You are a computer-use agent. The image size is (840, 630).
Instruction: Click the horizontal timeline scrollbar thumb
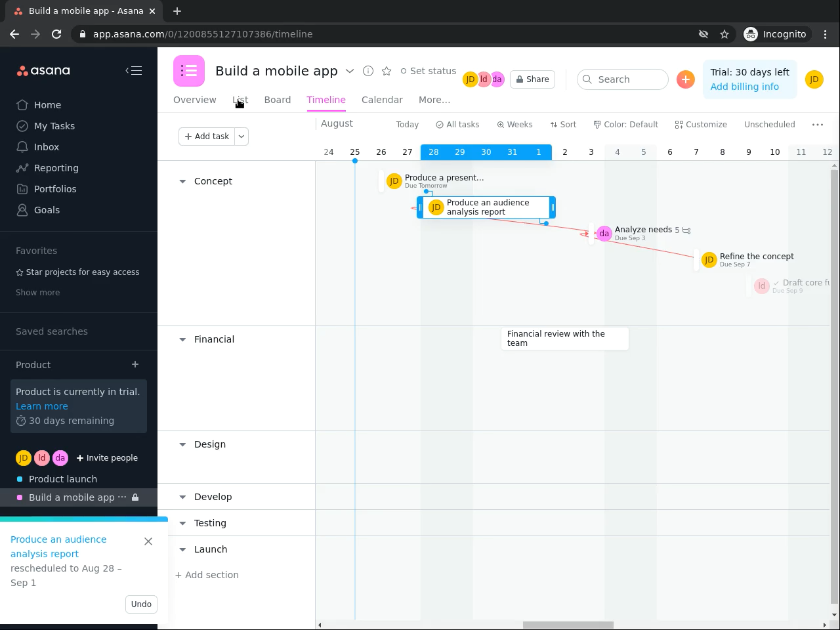click(568, 625)
